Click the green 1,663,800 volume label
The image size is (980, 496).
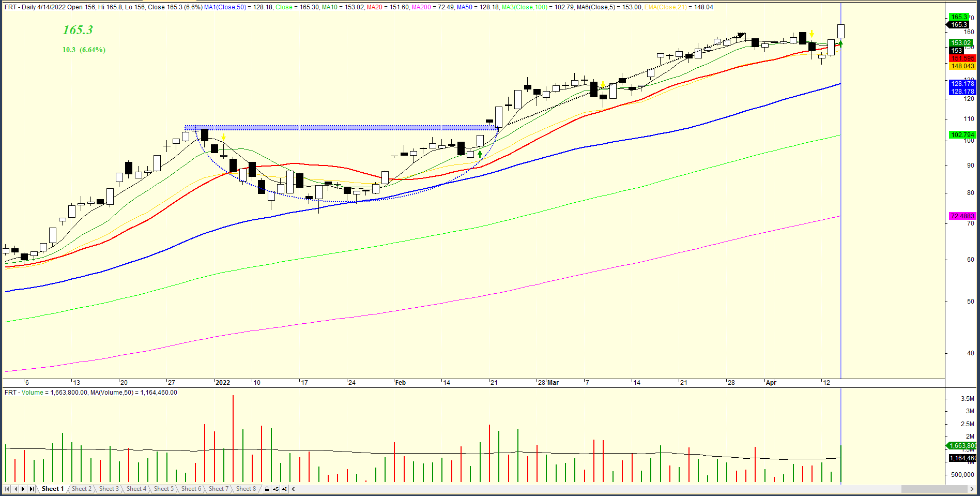coord(962,446)
